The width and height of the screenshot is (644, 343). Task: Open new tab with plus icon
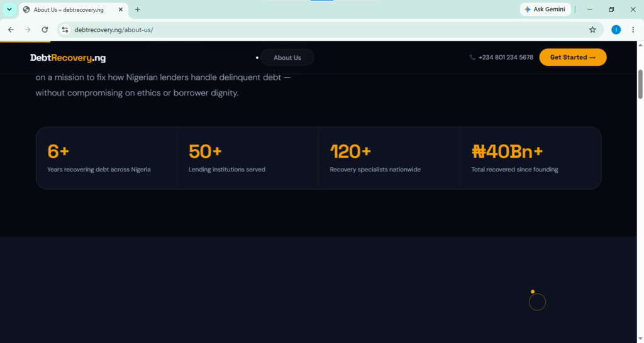click(138, 9)
